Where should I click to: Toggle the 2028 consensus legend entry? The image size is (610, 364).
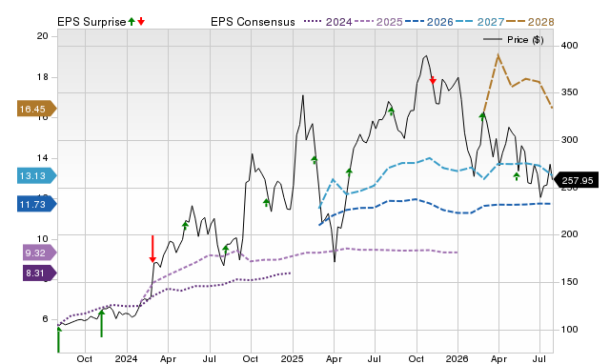point(530,22)
